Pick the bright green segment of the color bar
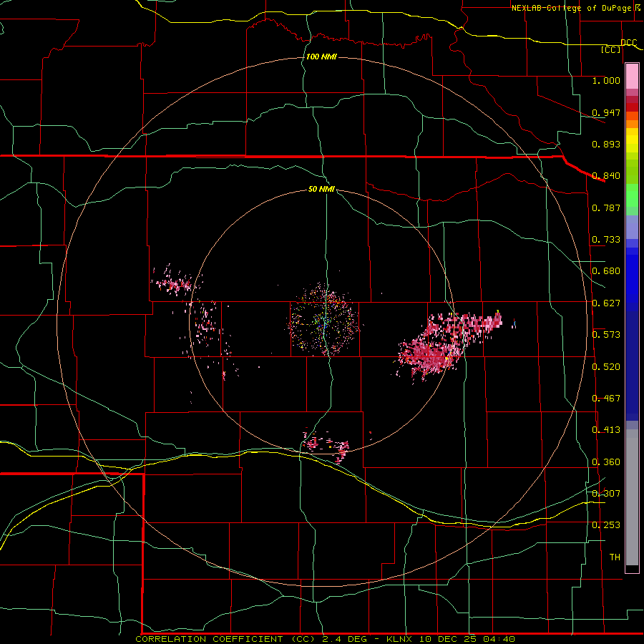Image resolution: width=644 pixels, height=644 pixels. (x=632, y=195)
